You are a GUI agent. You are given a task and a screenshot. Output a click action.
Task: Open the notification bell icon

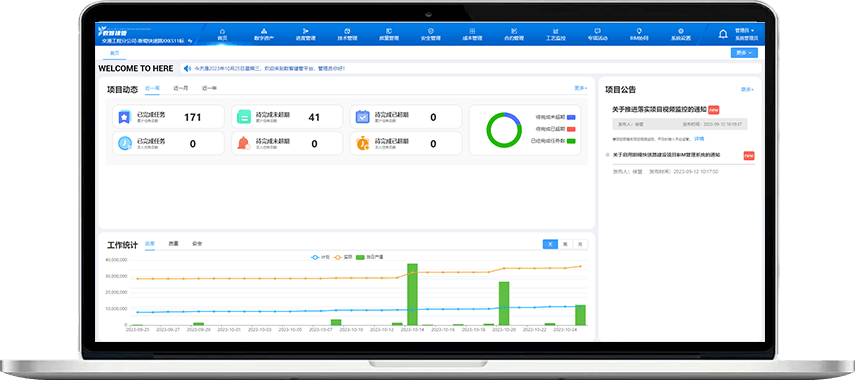(723, 34)
